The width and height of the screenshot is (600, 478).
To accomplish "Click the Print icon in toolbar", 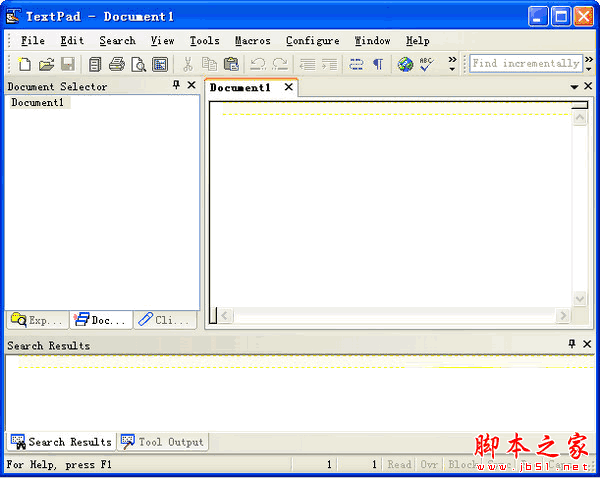I will pyautogui.click(x=117, y=64).
